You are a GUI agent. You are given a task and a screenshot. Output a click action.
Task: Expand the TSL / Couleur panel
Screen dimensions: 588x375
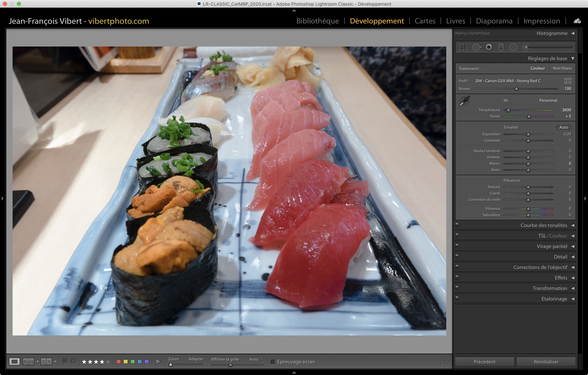pyautogui.click(x=572, y=236)
